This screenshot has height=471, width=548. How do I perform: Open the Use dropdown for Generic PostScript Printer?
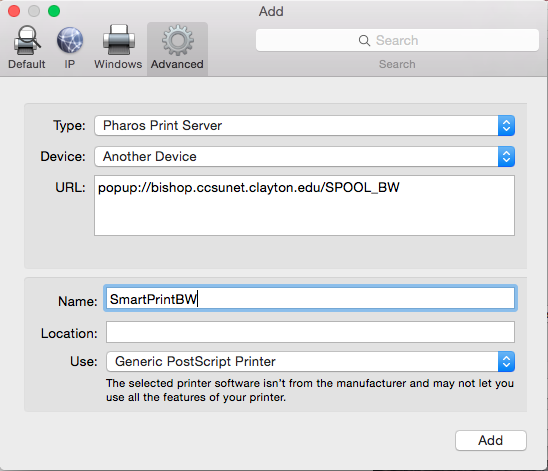pyautogui.click(x=310, y=361)
